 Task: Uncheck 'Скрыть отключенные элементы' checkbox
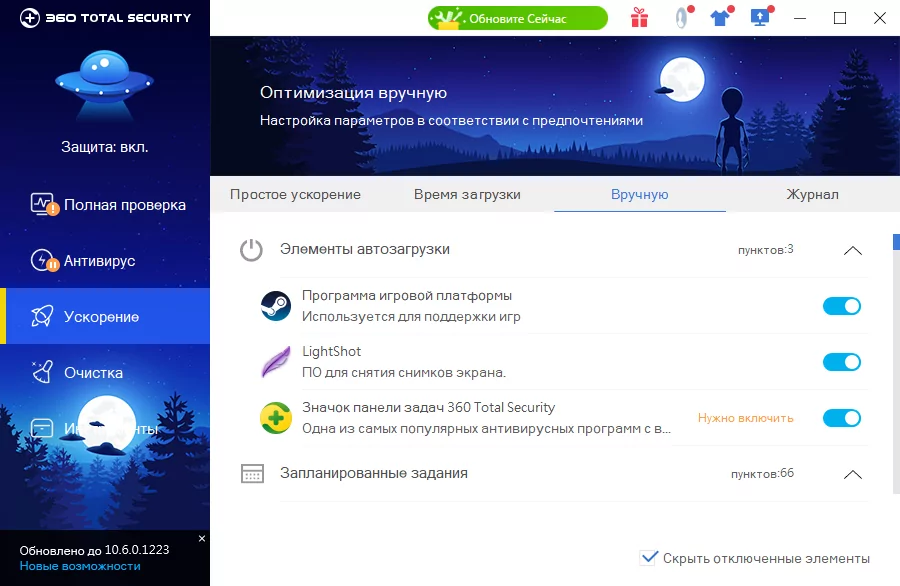pos(649,557)
